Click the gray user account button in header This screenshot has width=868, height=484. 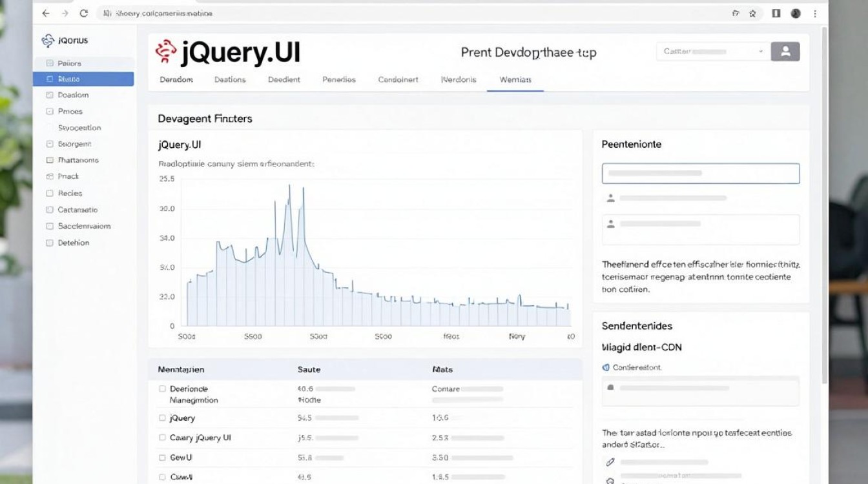(x=785, y=52)
